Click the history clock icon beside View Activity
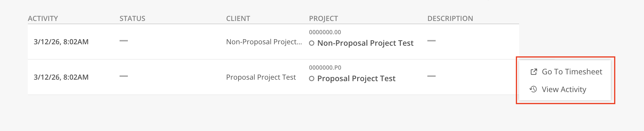This screenshot has height=131, width=644. click(533, 89)
